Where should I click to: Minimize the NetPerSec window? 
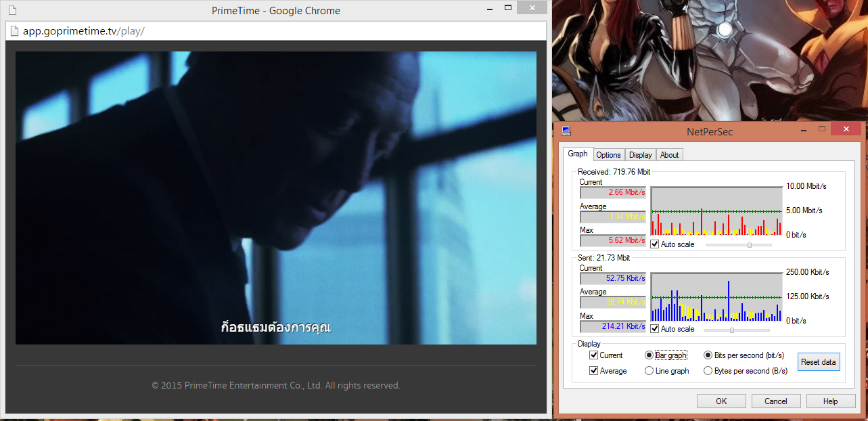pos(802,129)
